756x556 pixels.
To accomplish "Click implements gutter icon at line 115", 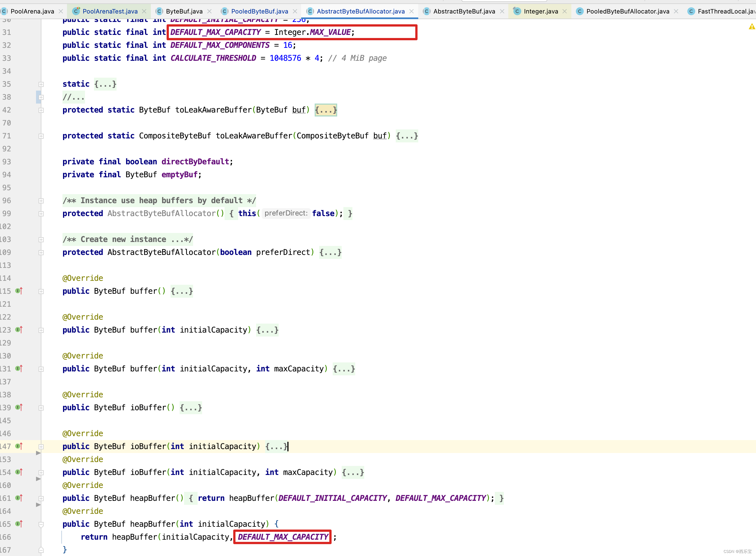I will [19, 291].
